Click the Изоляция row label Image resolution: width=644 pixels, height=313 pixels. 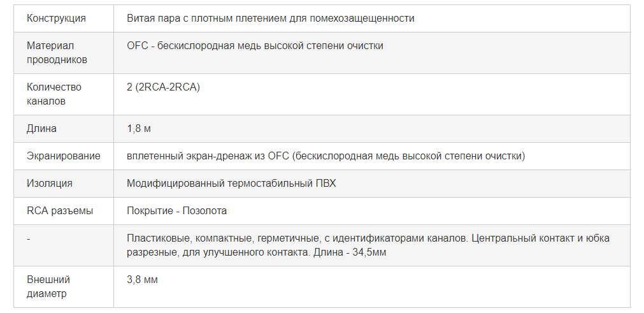point(49,183)
